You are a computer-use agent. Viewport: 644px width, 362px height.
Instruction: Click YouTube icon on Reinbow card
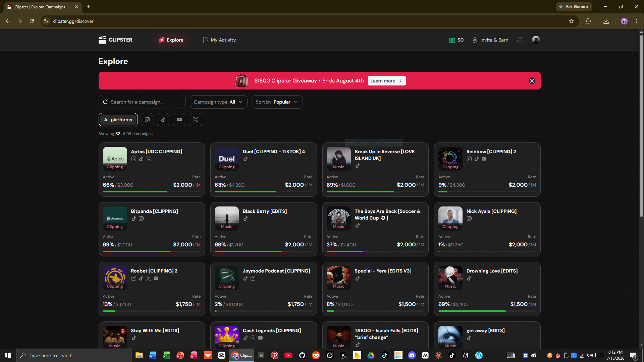tap(484, 159)
